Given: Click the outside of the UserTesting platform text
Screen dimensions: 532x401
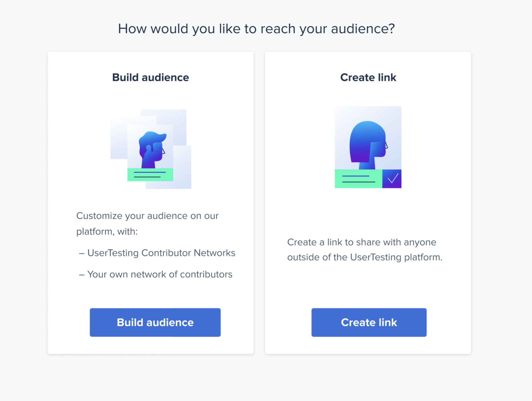Looking at the screenshot, I should pyautogui.click(x=365, y=257).
